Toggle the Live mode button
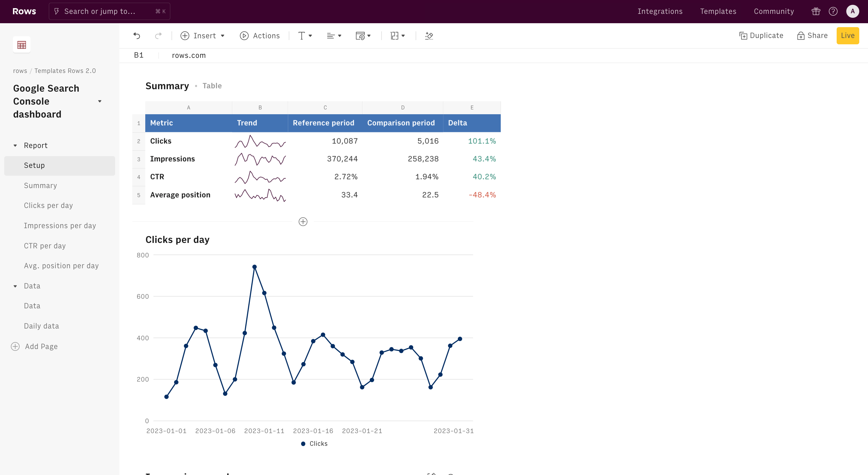Image resolution: width=868 pixels, height=475 pixels. (848, 36)
